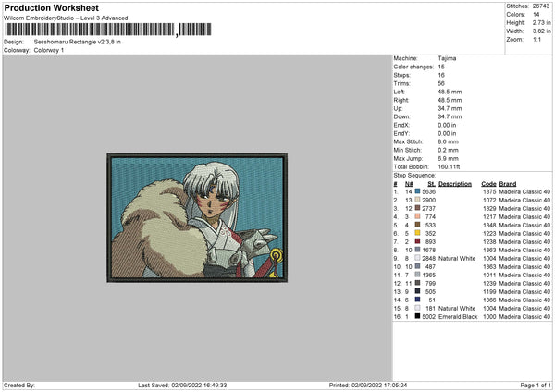Select the Width value '3.82 in'
The image size is (555, 392).
pyautogui.click(x=541, y=31)
